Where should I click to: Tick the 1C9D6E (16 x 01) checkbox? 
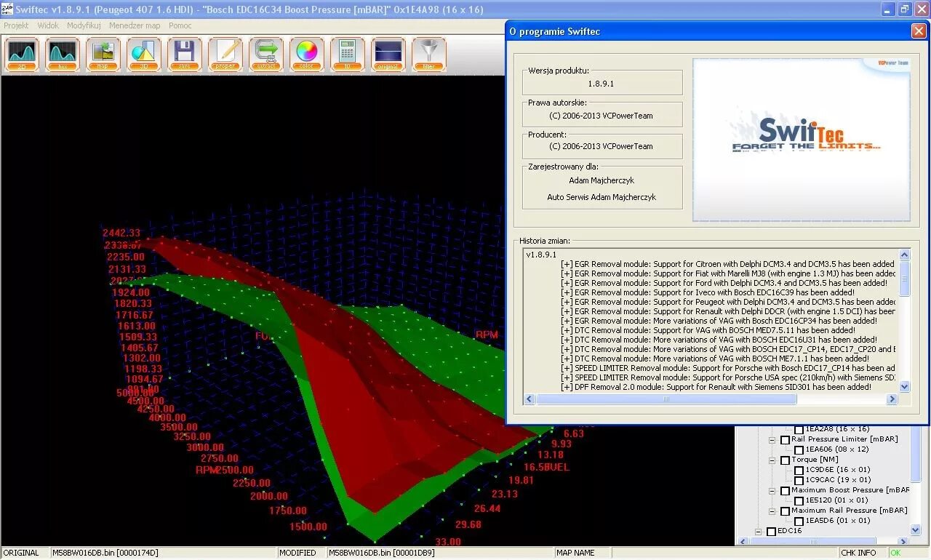(799, 470)
